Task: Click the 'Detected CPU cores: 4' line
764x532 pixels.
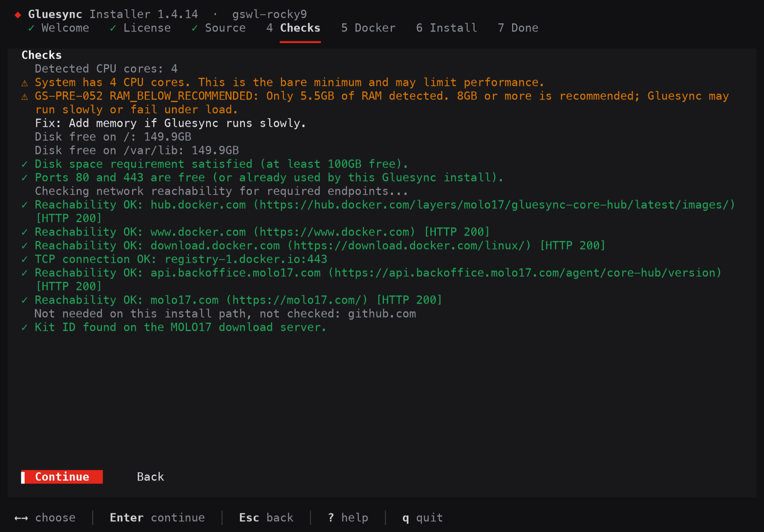Action: (106, 69)
